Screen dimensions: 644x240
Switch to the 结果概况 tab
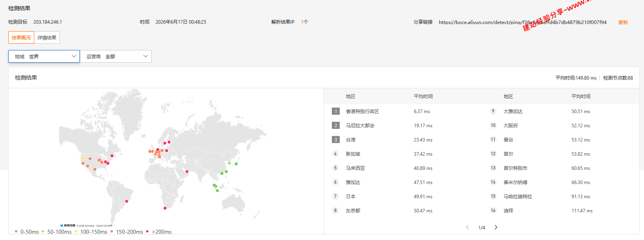(21, 37)
